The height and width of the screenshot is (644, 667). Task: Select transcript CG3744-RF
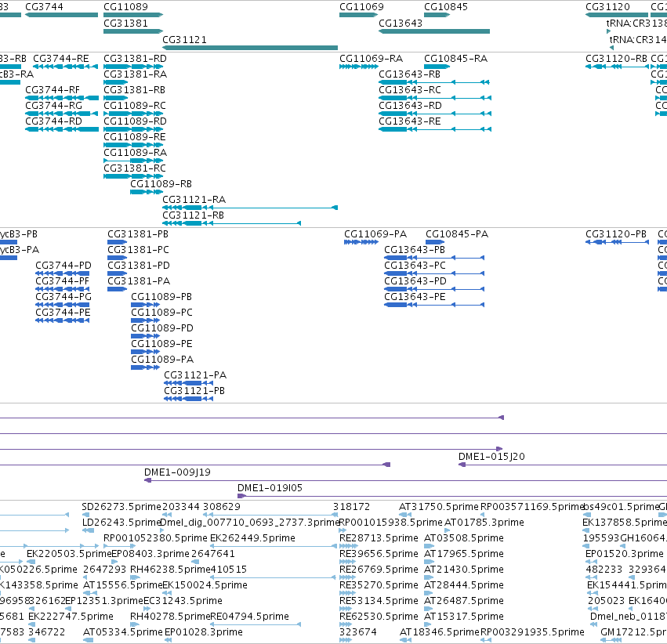coord(53,90)
